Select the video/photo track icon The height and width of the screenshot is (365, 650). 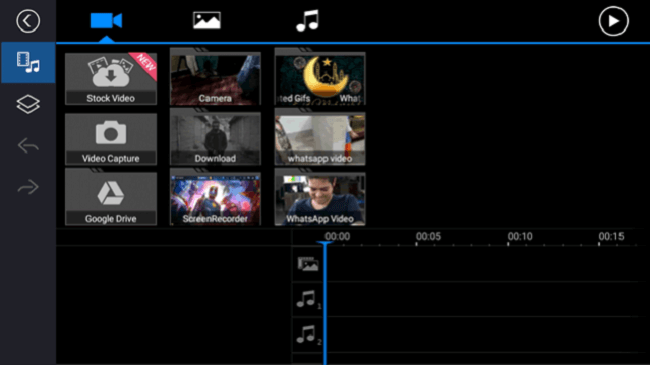pos(308,264)
